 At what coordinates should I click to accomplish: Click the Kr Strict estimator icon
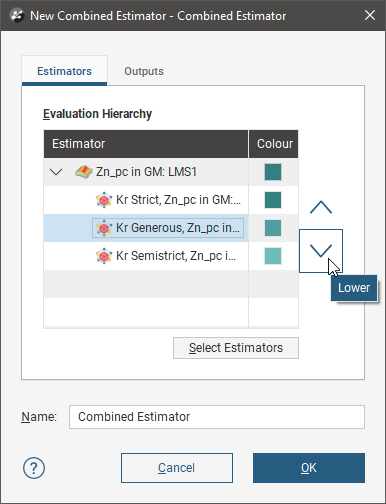coord(104,200)
